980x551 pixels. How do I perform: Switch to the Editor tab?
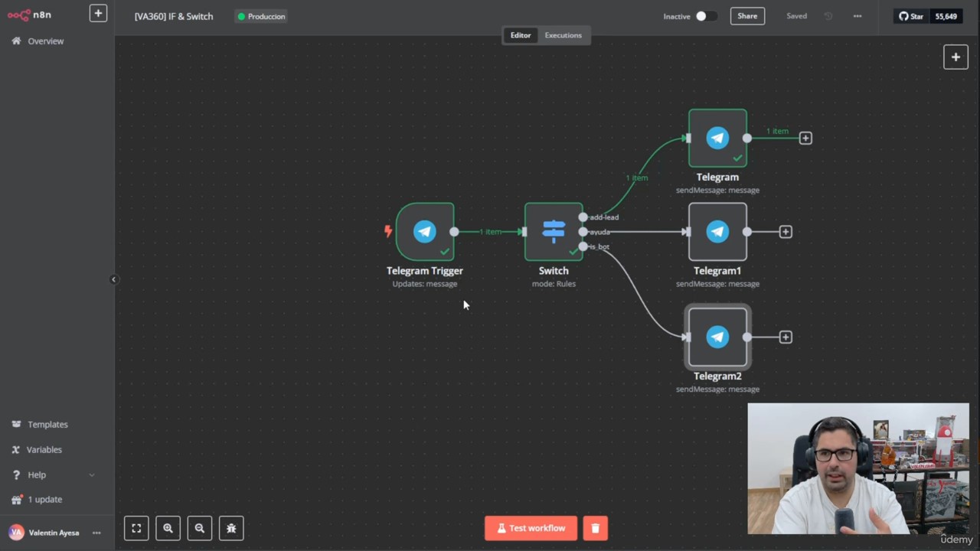coord(521,35)
